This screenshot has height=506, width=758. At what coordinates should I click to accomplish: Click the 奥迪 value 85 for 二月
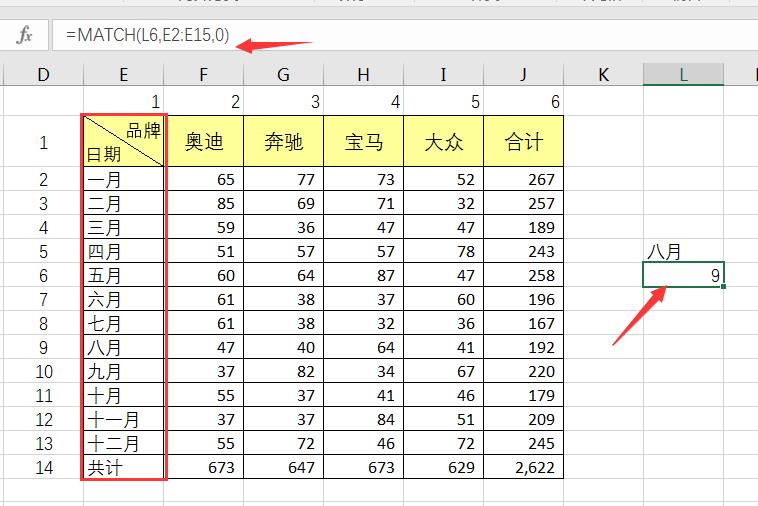pos(204,203)
